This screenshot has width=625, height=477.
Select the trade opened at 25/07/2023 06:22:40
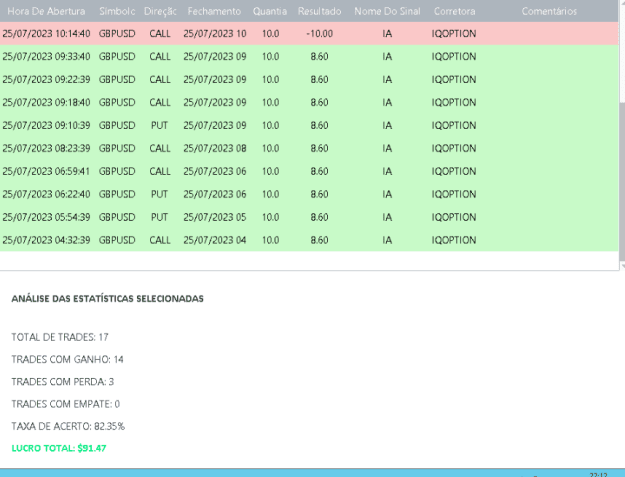pyautogui.click(x=309, y=194)
